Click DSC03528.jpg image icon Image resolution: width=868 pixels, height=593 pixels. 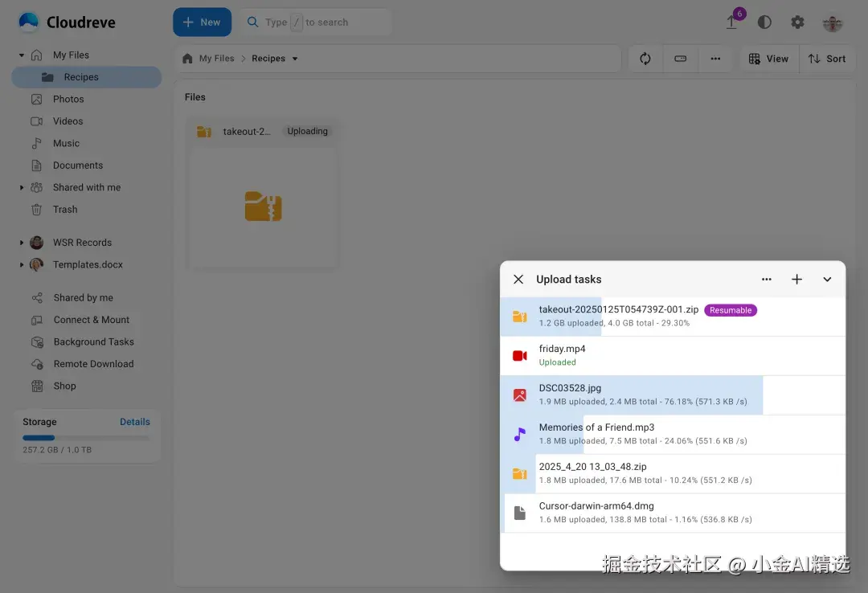(x=519, y=395)
